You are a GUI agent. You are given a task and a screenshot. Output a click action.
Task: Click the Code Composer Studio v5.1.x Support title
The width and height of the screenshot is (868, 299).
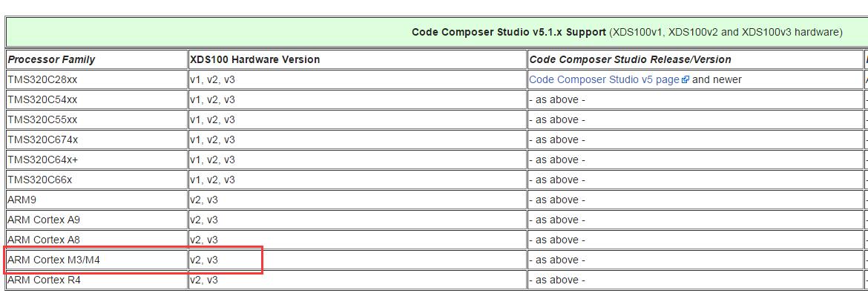pos(509,32)
